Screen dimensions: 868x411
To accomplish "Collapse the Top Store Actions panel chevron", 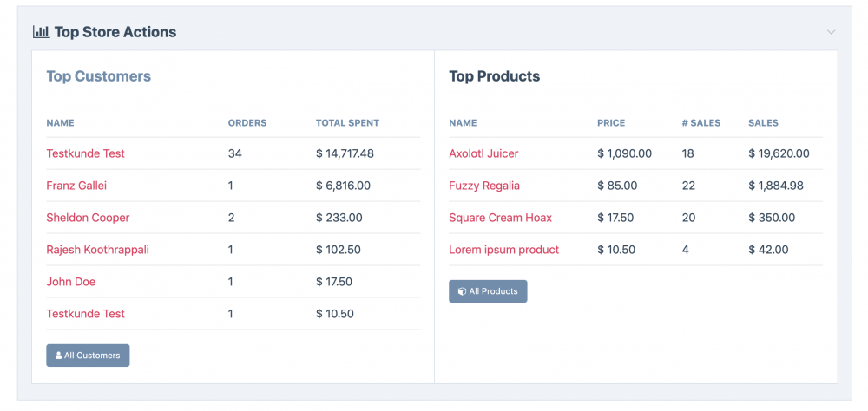I will click(x=831, y=32).
